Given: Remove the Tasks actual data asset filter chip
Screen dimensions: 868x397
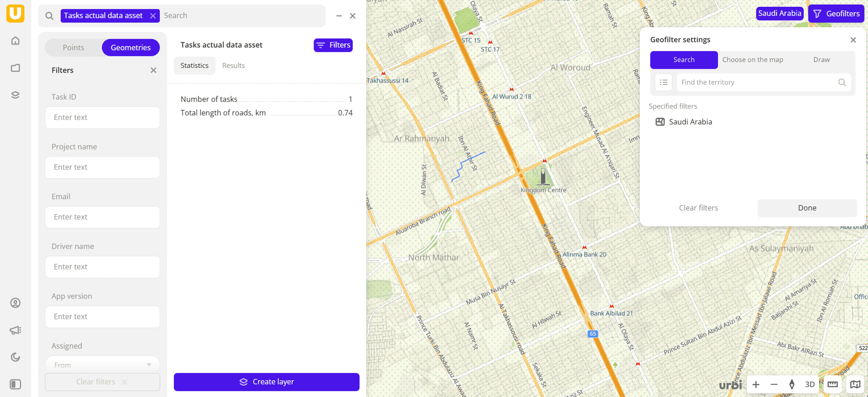Looking at the screenshot, I should tap(153, 16).
